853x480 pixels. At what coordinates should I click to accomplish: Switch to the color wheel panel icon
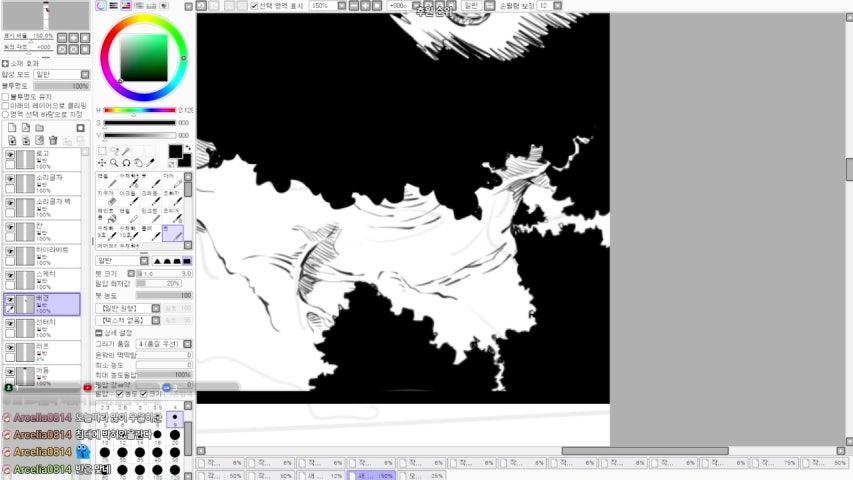coord(101,5)
